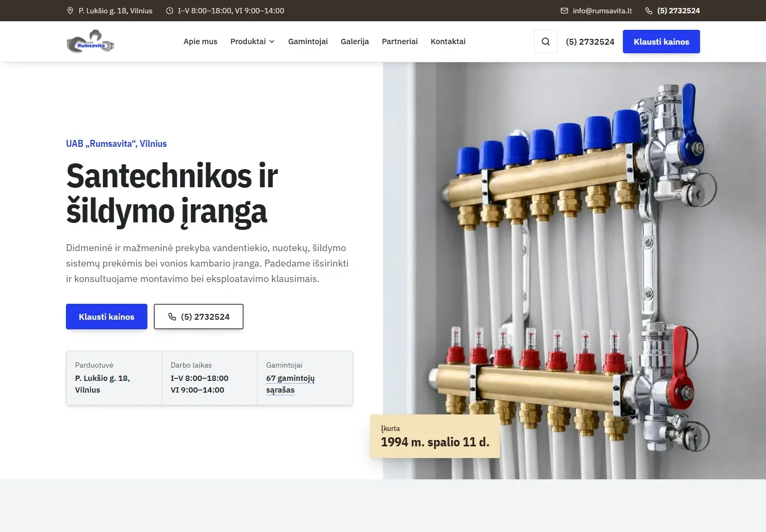Click the phone icon in the hero call button
Image resolution: width=766 pixels, height=532 pixels.
pyautogui.click(x=172, y=317)
